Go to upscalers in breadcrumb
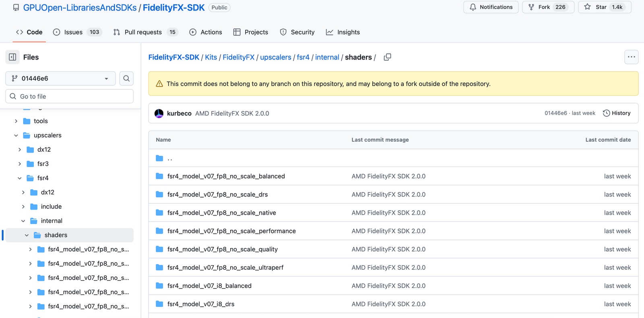 [x=275, y=57]
